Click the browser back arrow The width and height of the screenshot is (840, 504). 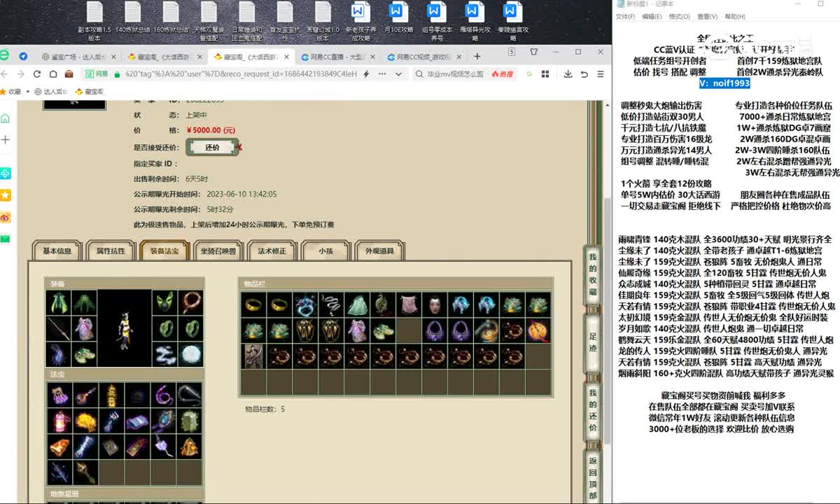[x=5, y=73]
